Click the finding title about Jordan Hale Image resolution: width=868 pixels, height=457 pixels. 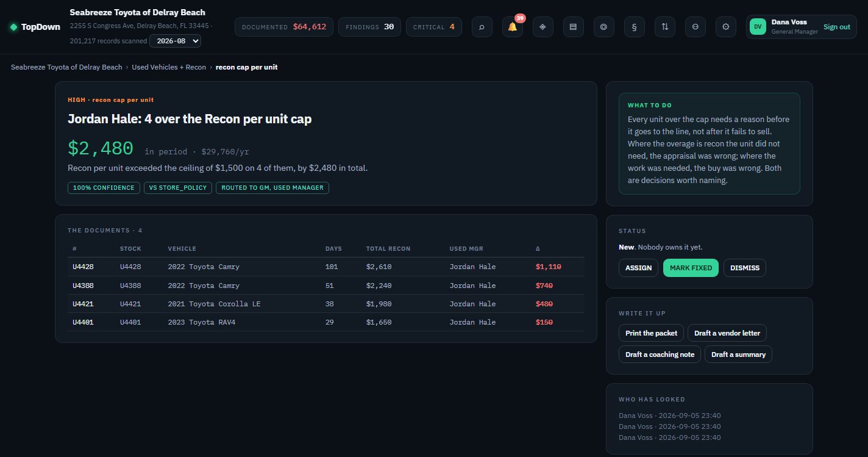(x=190, y=119)
